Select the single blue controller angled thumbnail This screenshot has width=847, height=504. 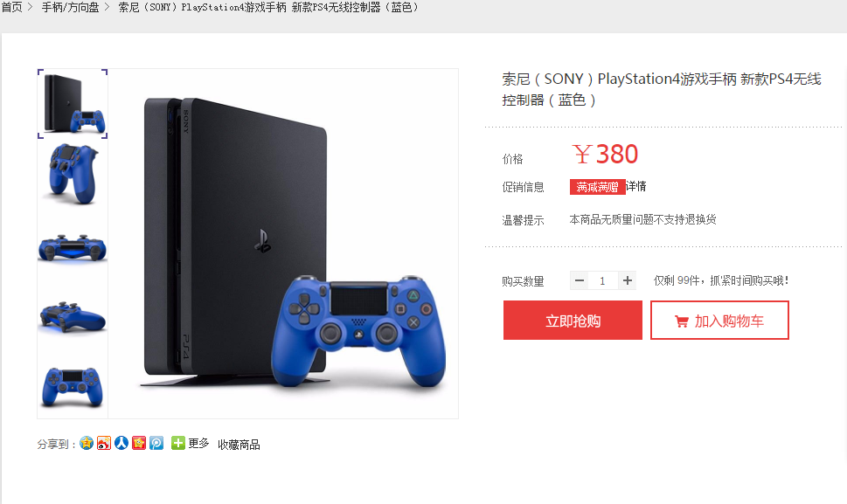click(73, 174)
